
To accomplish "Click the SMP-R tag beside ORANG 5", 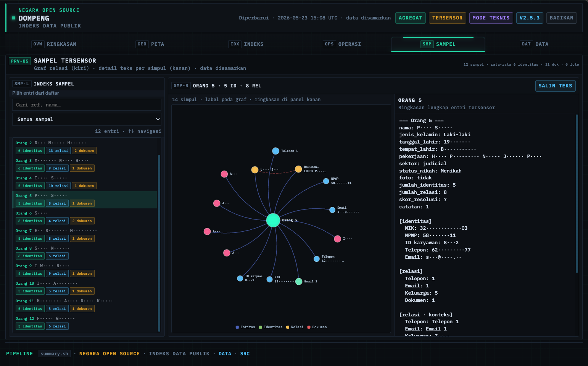I will point(181,86).
